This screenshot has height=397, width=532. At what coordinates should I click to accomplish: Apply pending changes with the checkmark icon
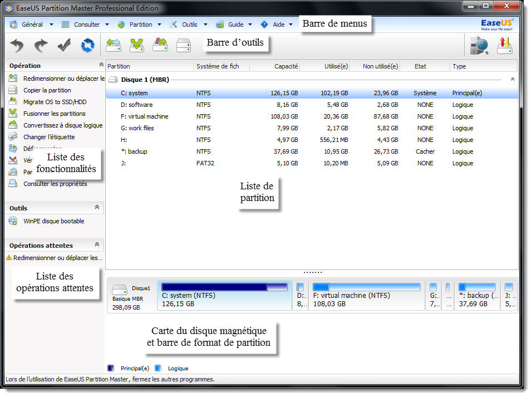click(64, 45)
